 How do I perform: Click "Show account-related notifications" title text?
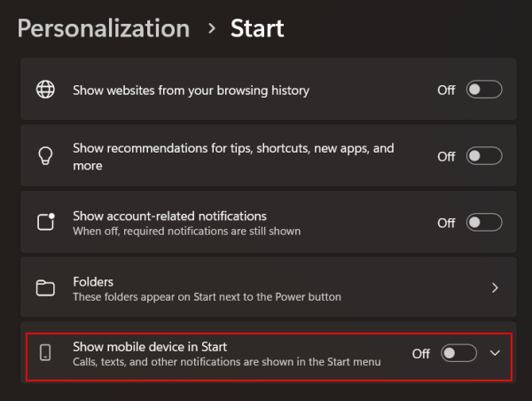pos(169,216)
